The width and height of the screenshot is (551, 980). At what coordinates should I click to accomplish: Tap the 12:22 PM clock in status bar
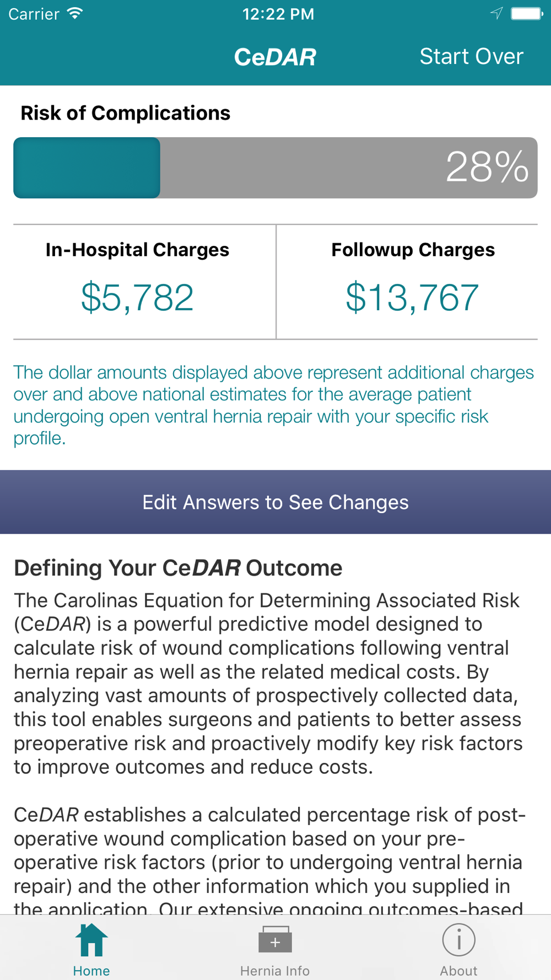(278, 14)
